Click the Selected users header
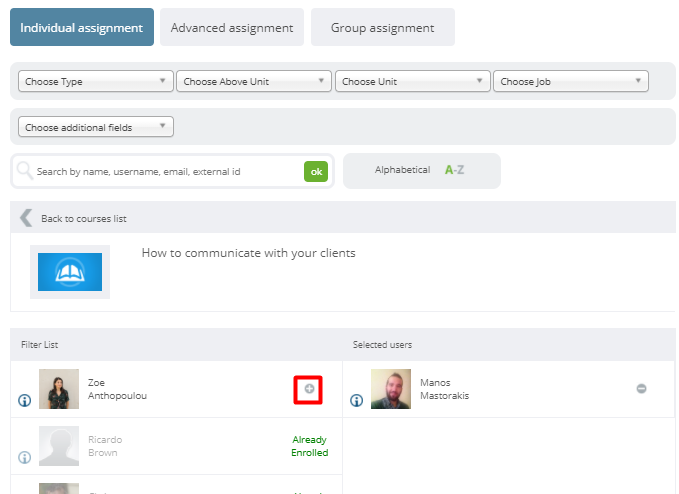The image size is (679, 494). (x=382, y=345)
